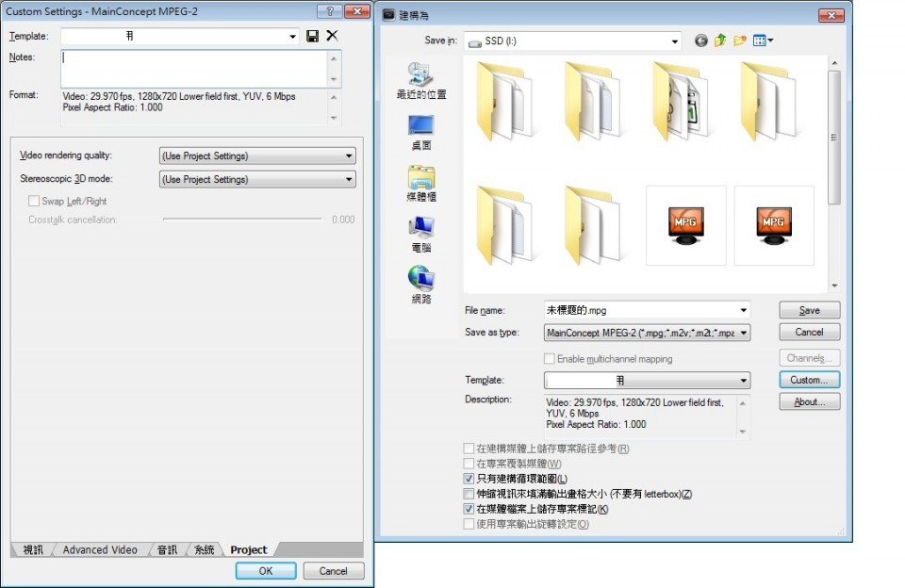The width and height of the screenshot is (905, 588).
Task: Save the current template with the floppy disk icon
Action: click(x=313, y=35)
